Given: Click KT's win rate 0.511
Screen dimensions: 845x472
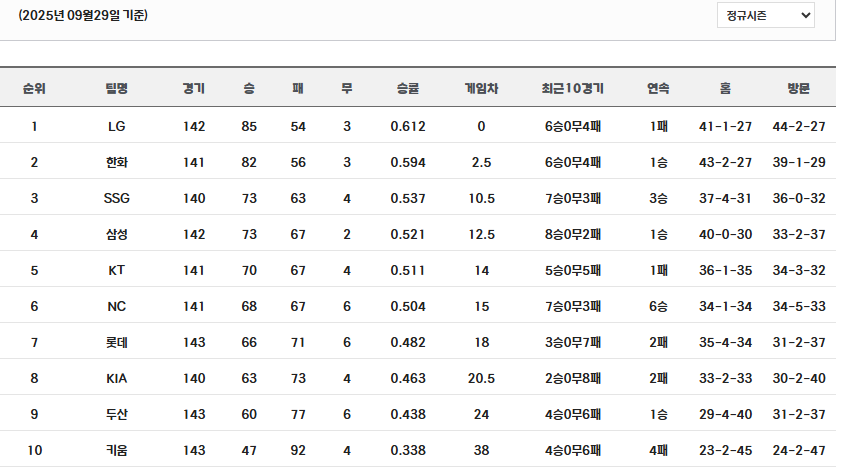Looking at the screenshot, I should click(x=408, y=270).
